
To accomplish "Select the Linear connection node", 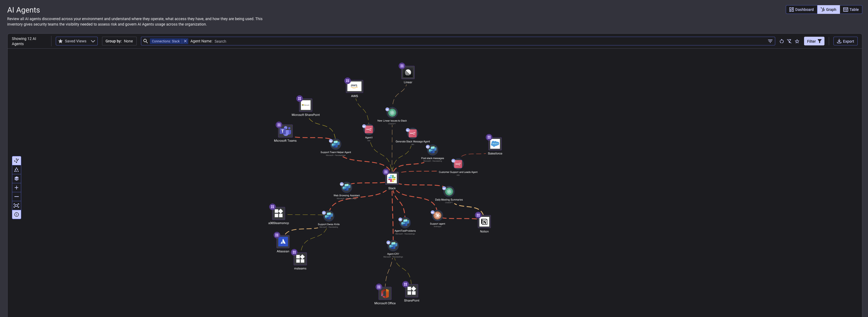I will (x=408, y=72).
